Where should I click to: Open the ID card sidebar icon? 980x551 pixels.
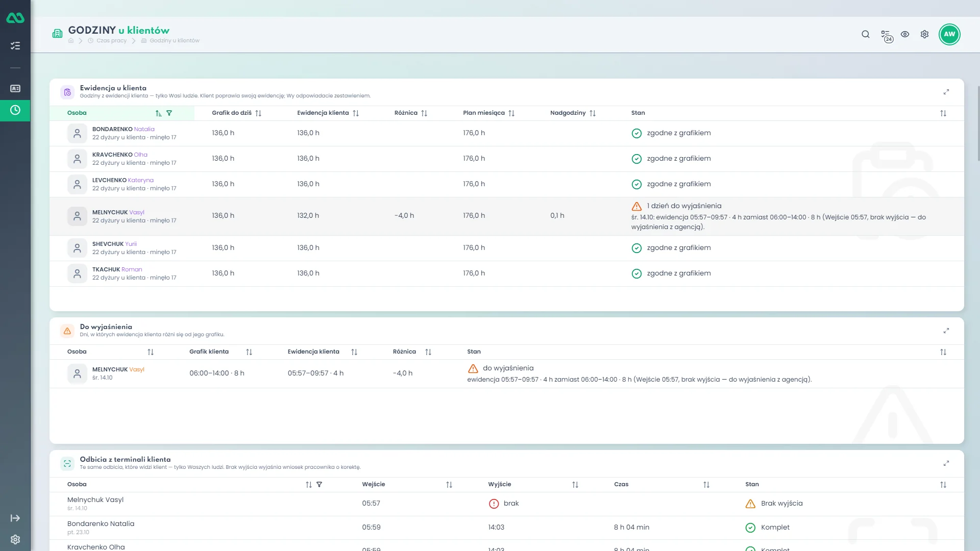15,88
